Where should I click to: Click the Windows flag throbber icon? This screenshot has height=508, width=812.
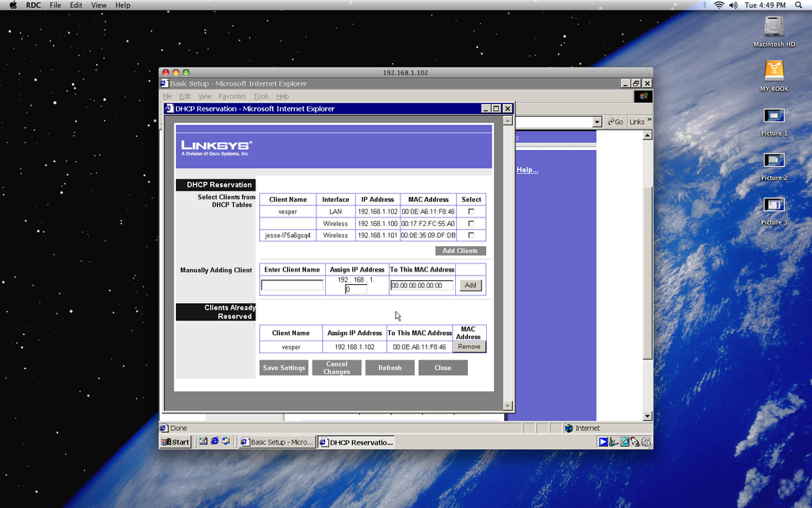click(643, 96)
